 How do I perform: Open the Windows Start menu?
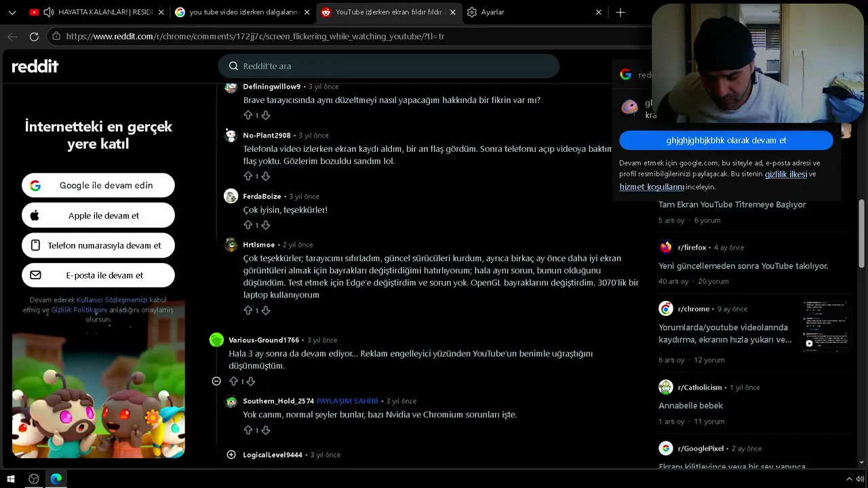pos(11,479)
